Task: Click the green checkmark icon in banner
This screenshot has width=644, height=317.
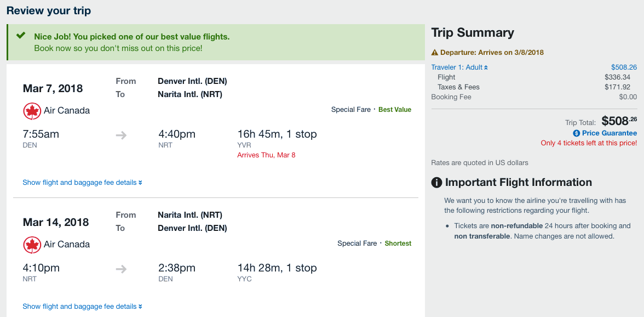Action: tap(21, 36)
